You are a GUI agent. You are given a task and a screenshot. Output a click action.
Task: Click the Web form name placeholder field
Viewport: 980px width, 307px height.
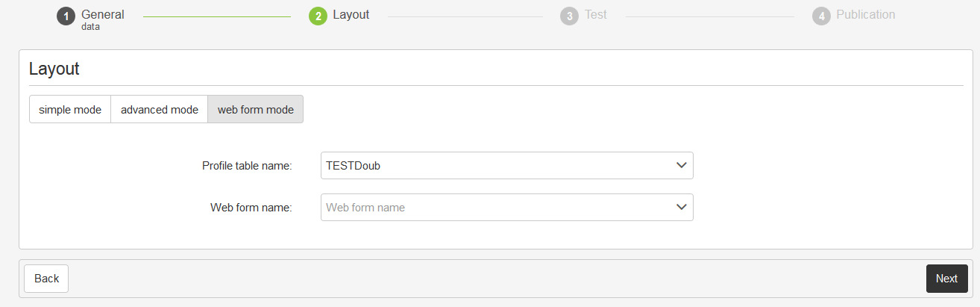(x=492, y=208)
